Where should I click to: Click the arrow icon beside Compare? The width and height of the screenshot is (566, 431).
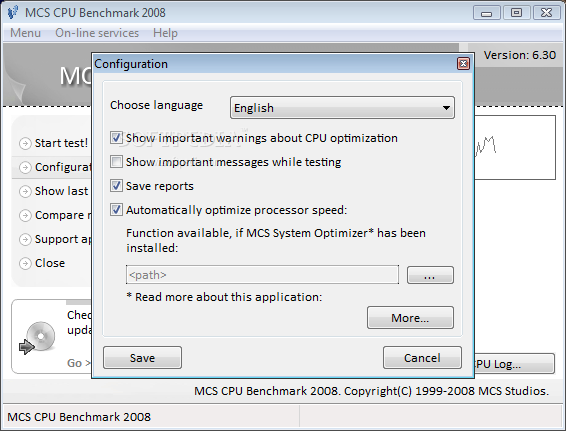click(25, 216)
